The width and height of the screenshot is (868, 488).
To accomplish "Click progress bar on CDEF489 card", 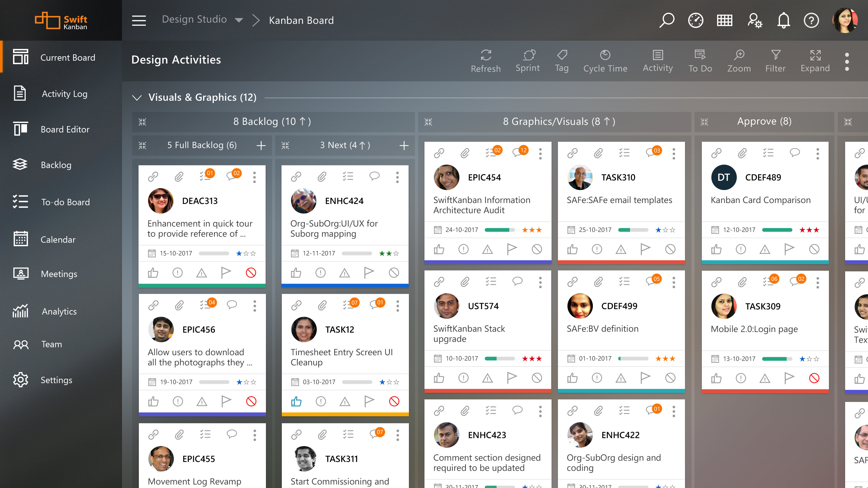I will (777, 230).
